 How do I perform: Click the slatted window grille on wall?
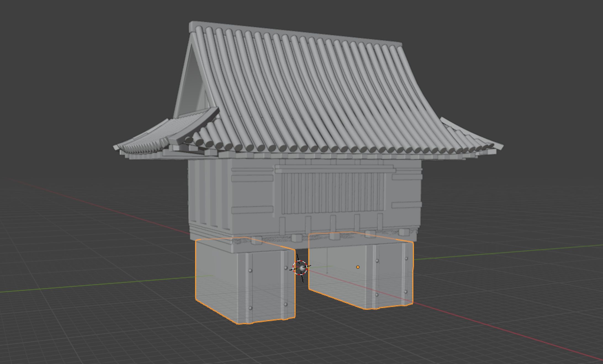click(333, 193)
